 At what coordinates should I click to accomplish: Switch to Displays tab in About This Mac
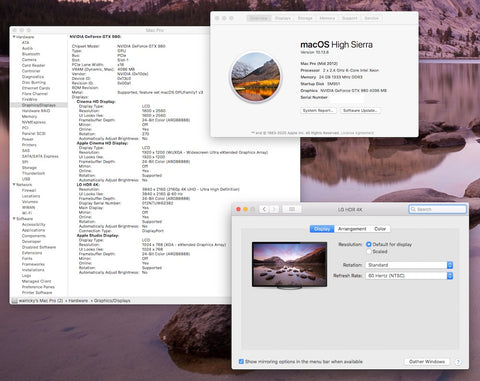[283, 18]
